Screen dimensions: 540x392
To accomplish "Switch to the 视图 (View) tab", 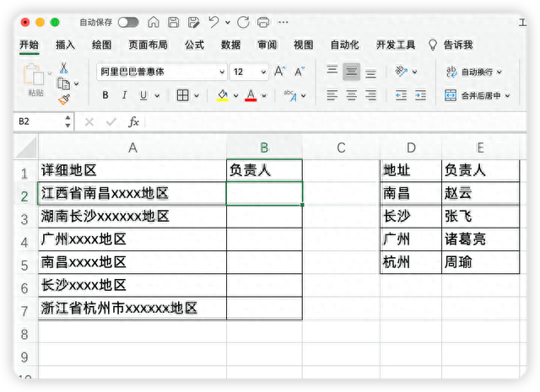I will click(x=304, y=45).
